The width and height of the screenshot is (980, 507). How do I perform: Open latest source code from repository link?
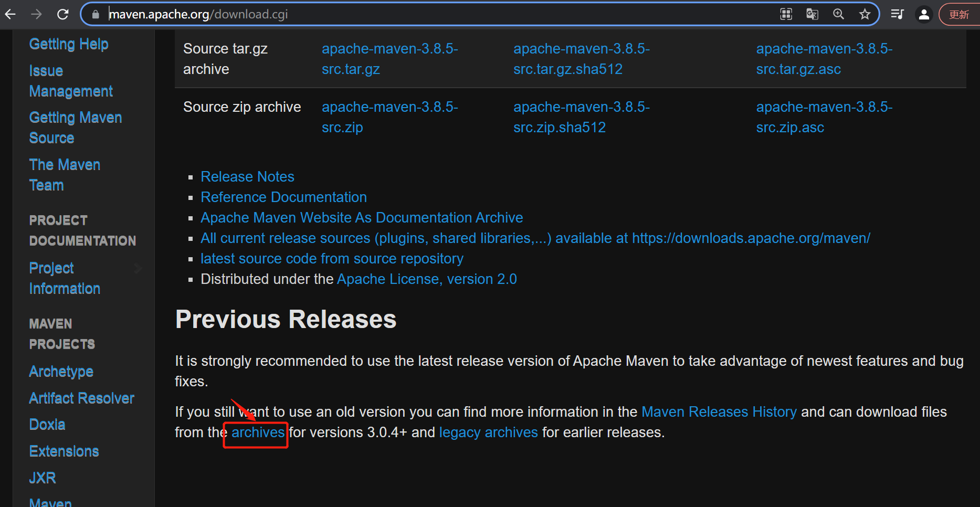pyautogui.click(x=332, y=259)
